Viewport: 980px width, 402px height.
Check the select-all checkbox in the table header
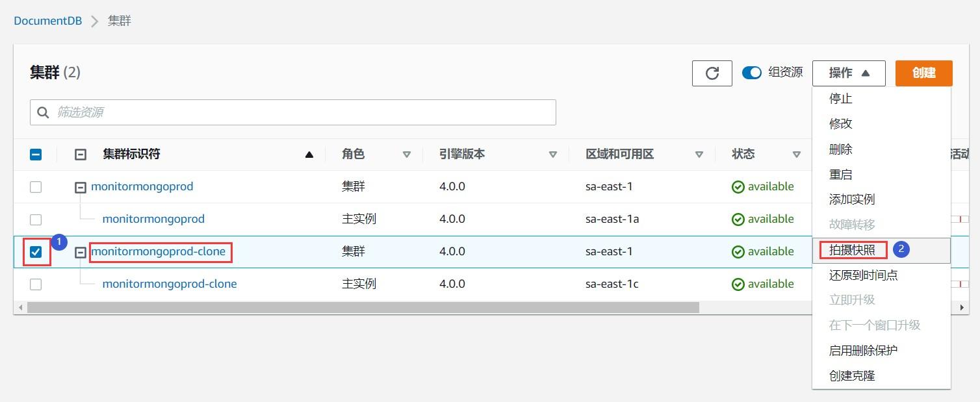pyautogui.click(x=36, y=154)
